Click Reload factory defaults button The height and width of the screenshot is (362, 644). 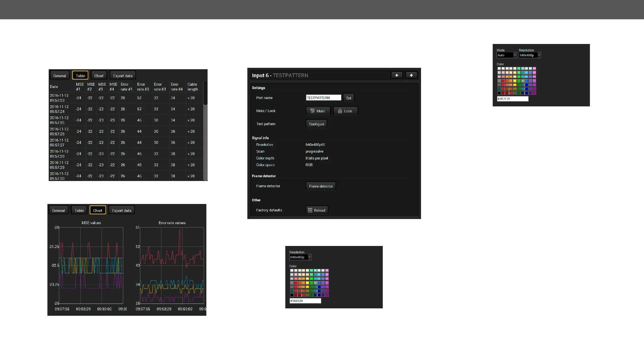(x=317, y=210)
